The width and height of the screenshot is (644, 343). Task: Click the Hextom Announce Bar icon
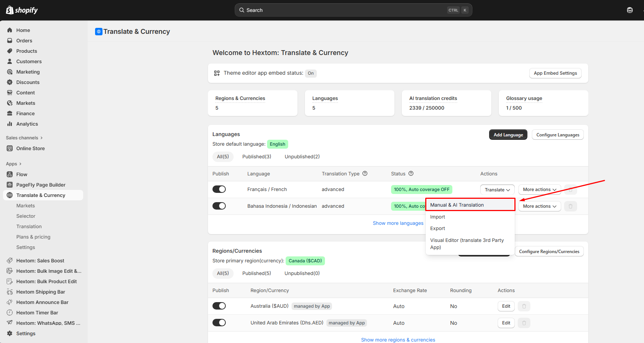10,302
